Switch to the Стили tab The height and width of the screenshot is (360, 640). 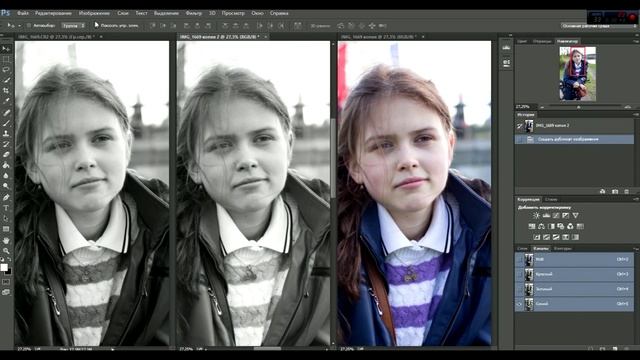coord(551,199)
